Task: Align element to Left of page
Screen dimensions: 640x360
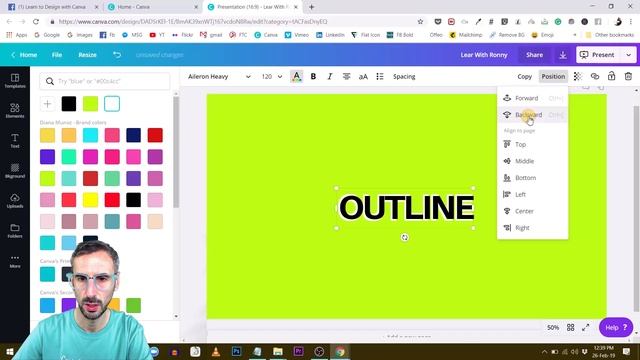Action: [x=533, y=195]
